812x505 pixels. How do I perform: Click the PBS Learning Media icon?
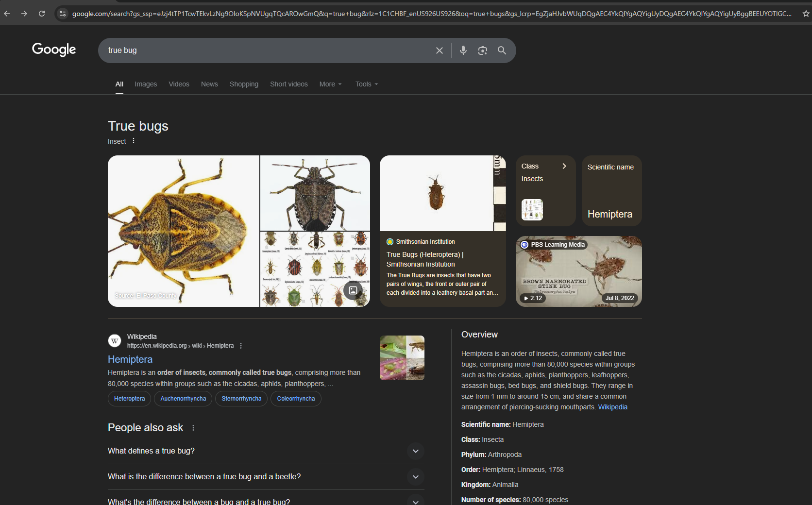tap(524, 245)
